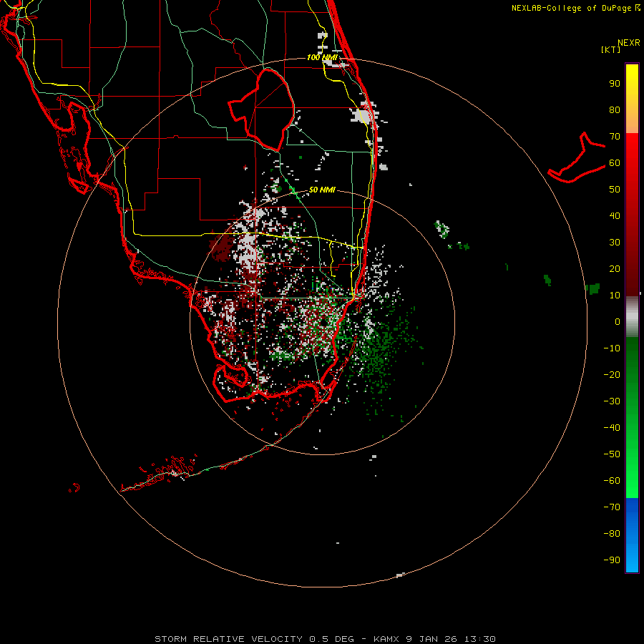Pick the gray zero-velocity segment of the color bar
The height and width of the screenshot is (644, 644).
click(632, 317)
